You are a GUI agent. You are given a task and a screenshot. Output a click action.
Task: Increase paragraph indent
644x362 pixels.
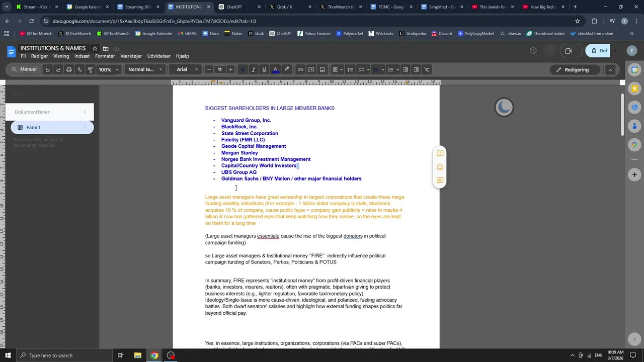coord(416,69)
